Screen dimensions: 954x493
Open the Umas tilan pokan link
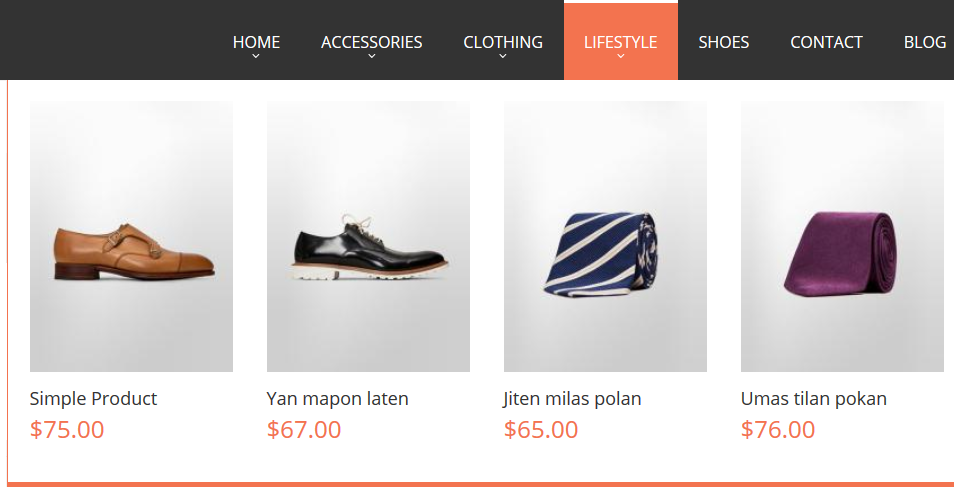click(x=814, y=398)
